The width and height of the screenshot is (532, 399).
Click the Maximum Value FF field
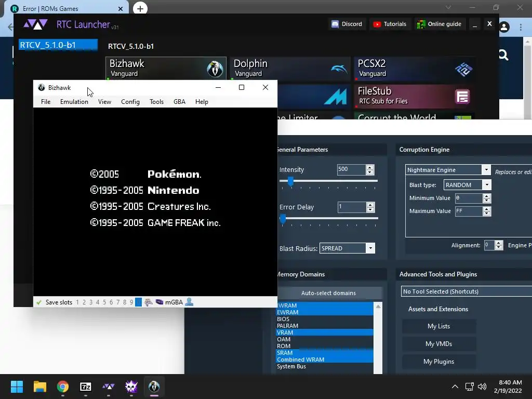tap(469, 211)
